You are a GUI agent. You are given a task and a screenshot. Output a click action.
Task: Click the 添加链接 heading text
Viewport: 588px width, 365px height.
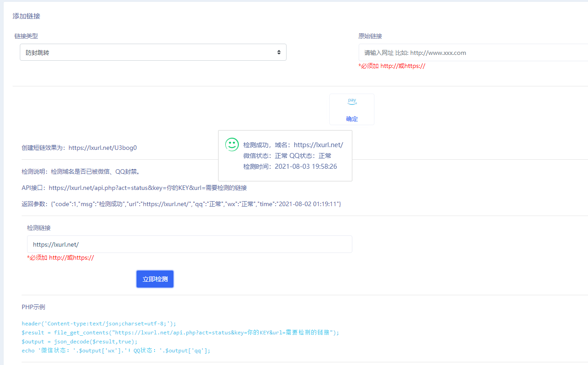pos(27,16)
